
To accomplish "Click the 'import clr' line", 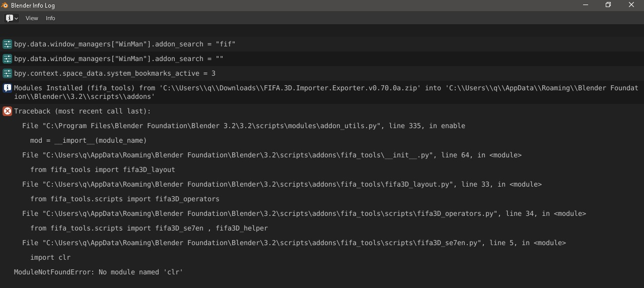I will (50, 258).
